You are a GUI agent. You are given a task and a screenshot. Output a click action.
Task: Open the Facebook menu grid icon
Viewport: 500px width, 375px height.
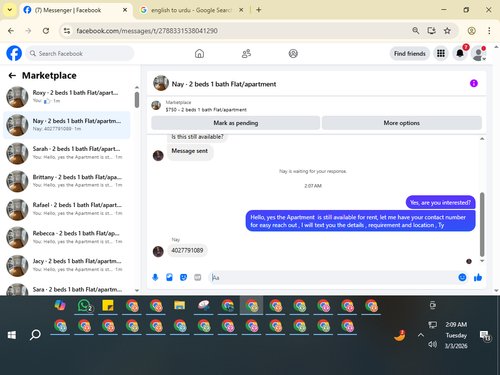click(x=441, y=53)
